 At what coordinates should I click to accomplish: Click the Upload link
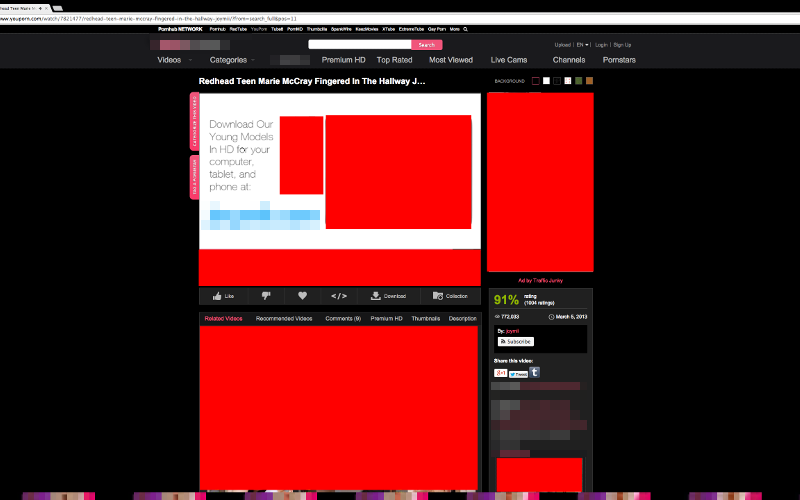coord(563,45)
